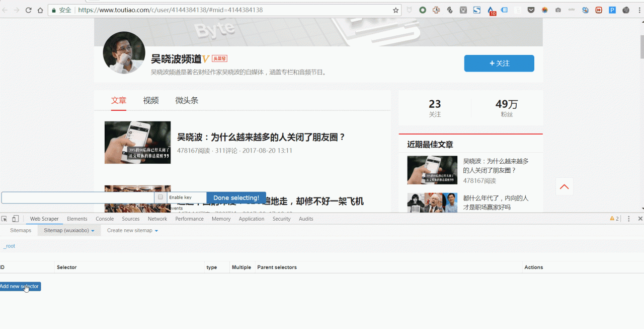Open the camera screenshot extension icon
Image resolution: width=644 pixels, height=329 pixels.
(558, 10)
